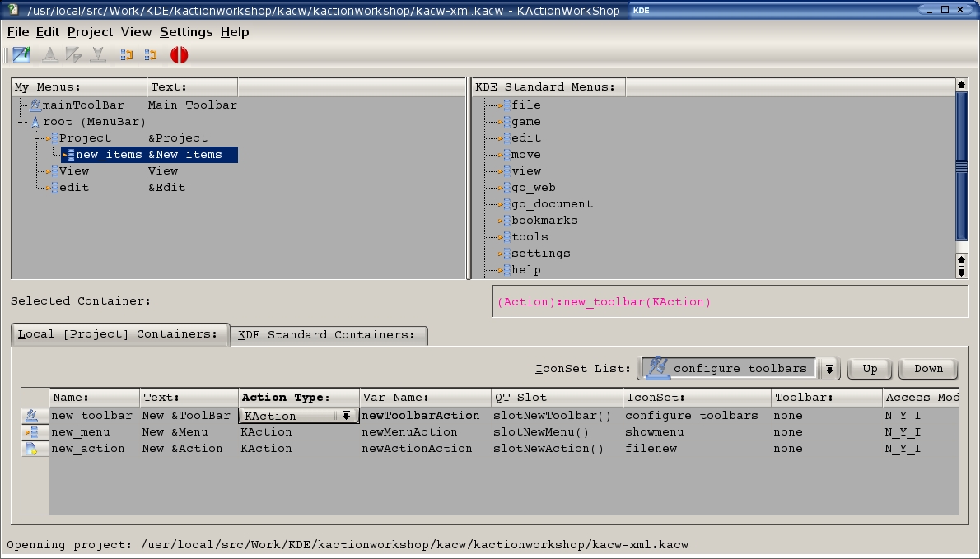980x559 pixels.
Task: Click the standard menus scrollbar thumb
Action: (x=961, y=165)
